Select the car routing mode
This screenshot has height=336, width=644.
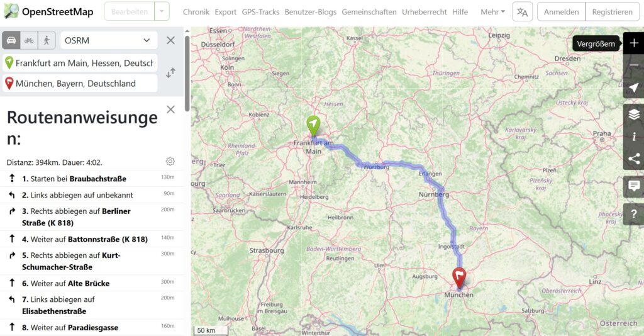11,40
